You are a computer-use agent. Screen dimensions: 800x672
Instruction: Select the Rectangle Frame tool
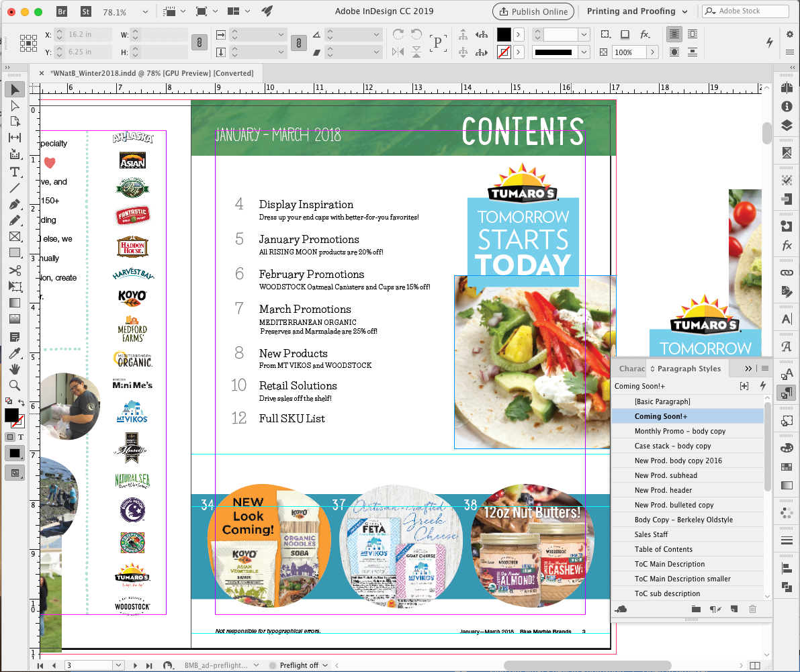coord(15,236)
